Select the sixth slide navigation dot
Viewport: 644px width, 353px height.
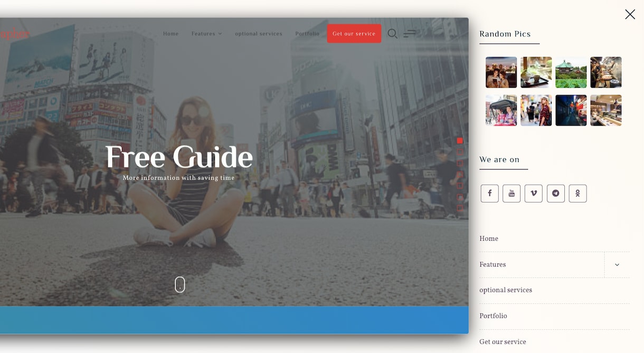[460, 197]
